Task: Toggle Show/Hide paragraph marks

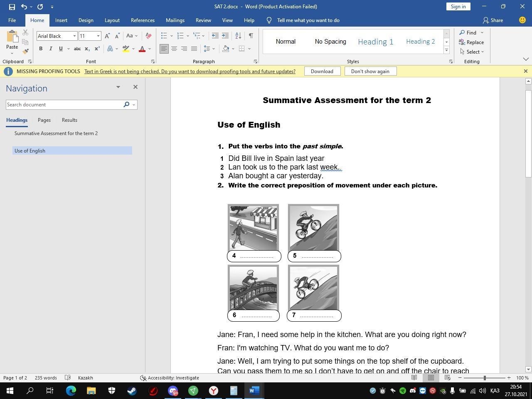Action: tap(251, 36)
